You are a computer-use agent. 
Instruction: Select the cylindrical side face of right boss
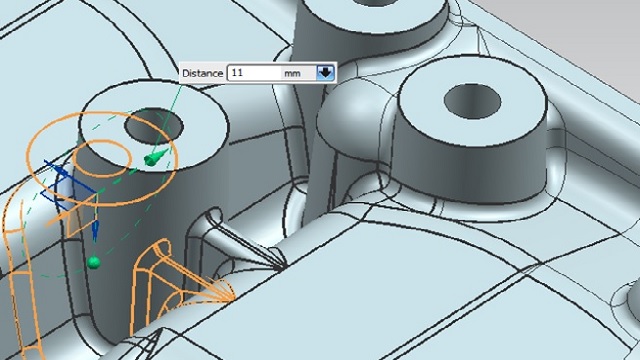(469, 171)
